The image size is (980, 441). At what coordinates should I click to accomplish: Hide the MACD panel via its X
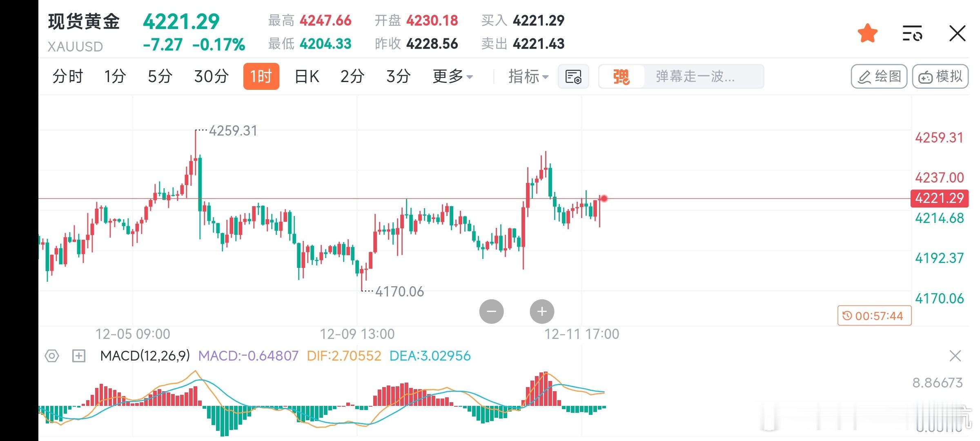pos(955,356)
